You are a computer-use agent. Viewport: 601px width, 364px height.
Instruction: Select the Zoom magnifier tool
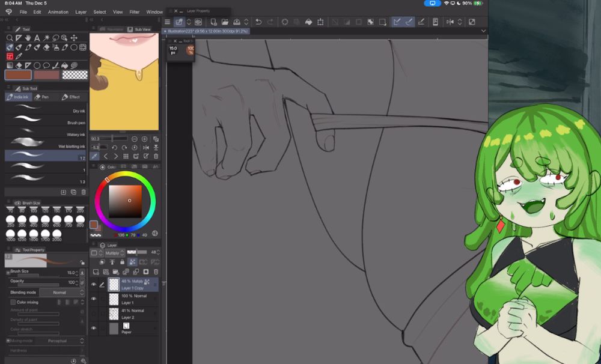click(10, 38)
